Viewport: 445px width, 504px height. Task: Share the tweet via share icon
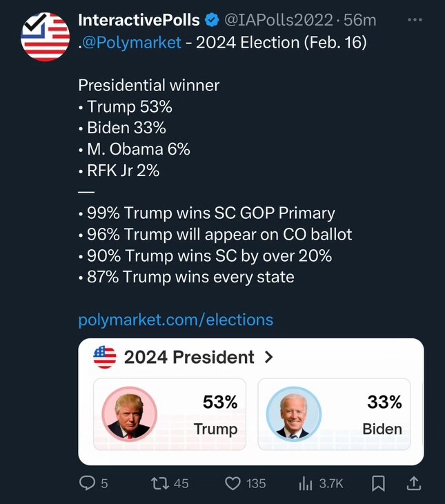(413, 483)
